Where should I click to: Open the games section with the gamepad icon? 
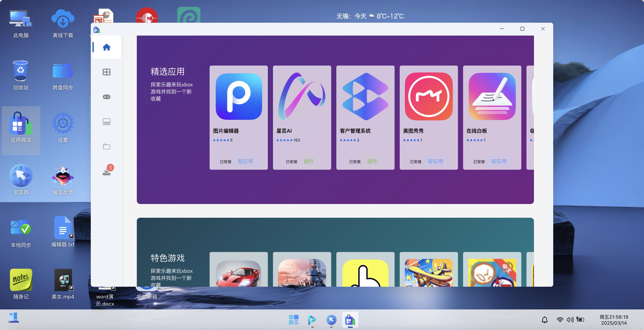[x=106, y=97]
